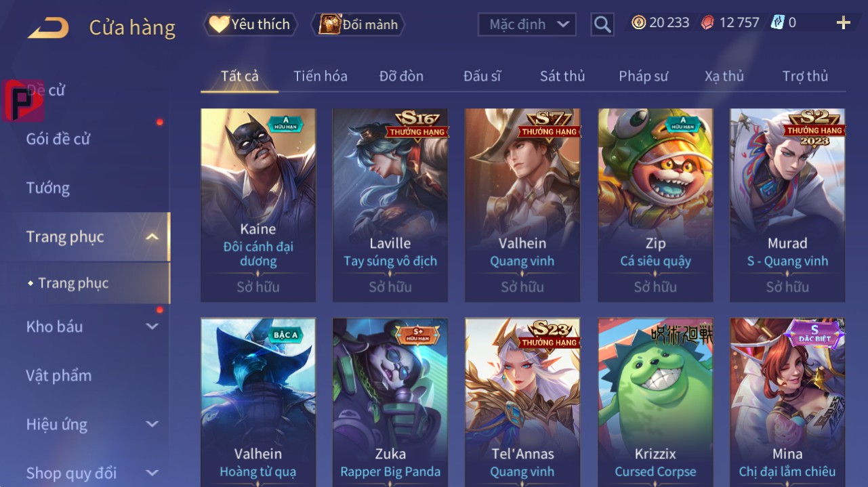The height and width of the screenshot is (487, 868).
Task: Switch to the Pháp sư tab
Action: tap(643, 76)
